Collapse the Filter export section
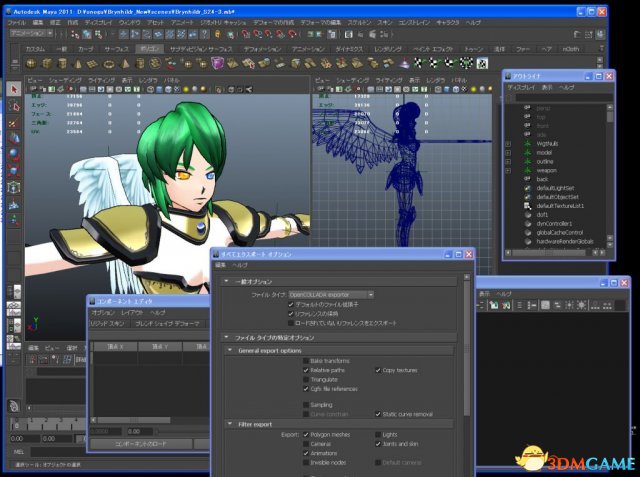640x477 pixels. [230, 424]
